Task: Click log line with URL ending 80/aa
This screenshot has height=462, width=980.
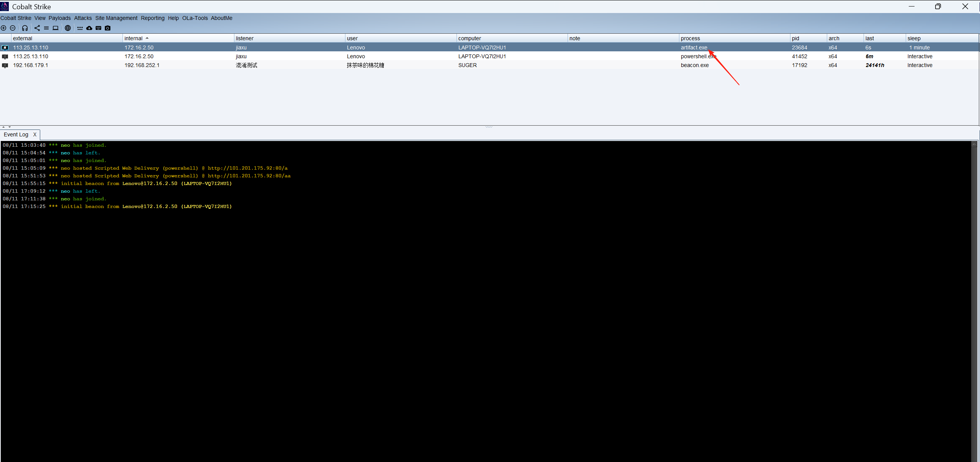Action: [x=147, y=176]
